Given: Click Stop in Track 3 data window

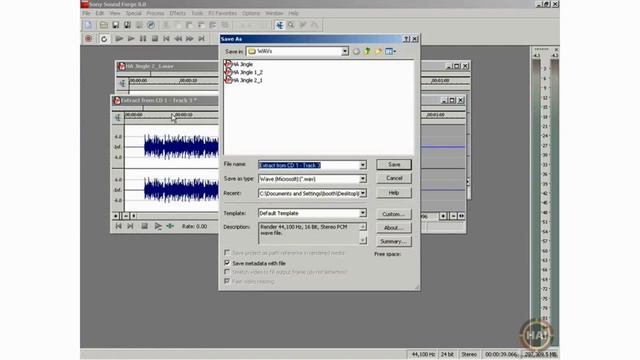Looking at the screenshot, I should click(x=144, y=226).
